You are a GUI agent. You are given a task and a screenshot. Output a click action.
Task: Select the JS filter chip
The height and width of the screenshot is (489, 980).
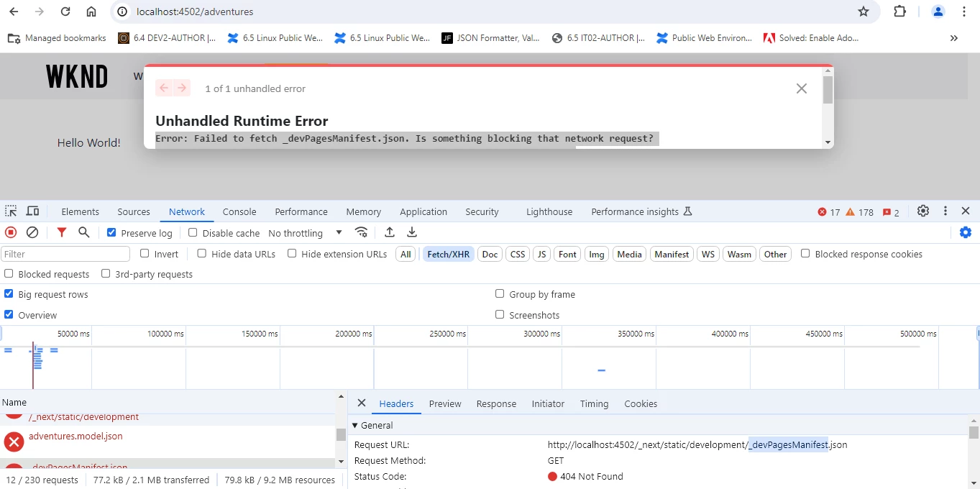(x=542, y=254)
